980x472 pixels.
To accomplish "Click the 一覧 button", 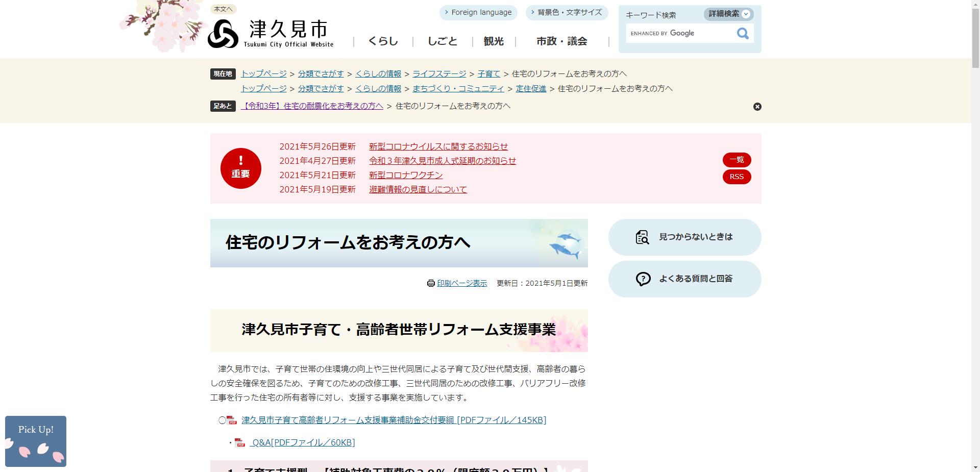I will click(737, 160).
